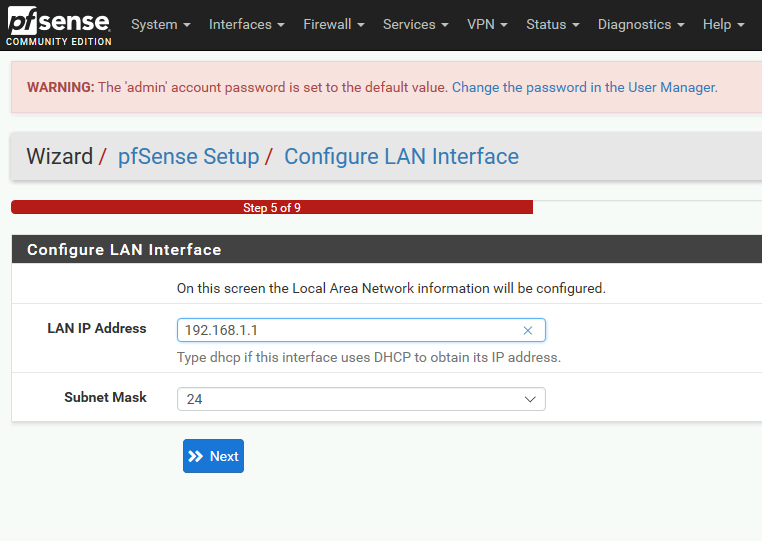Expand the System menu
Screen dimensions: 762x541
pos(160,24)
